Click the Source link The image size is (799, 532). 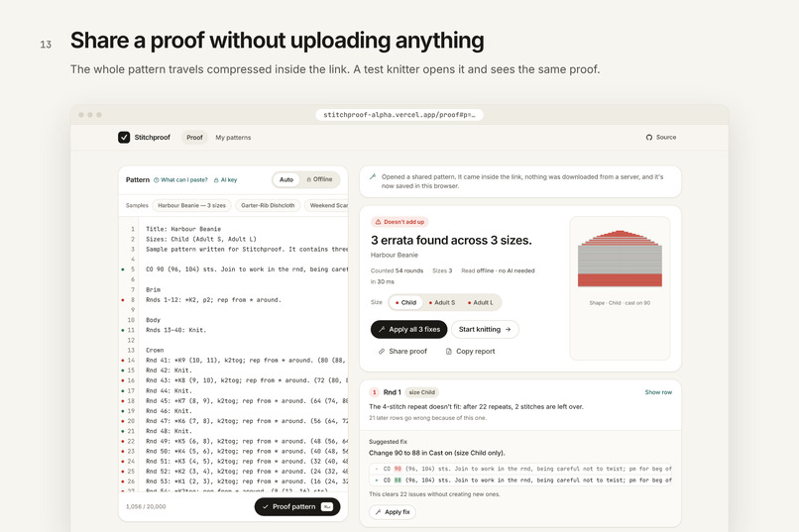tap(661, 138)
